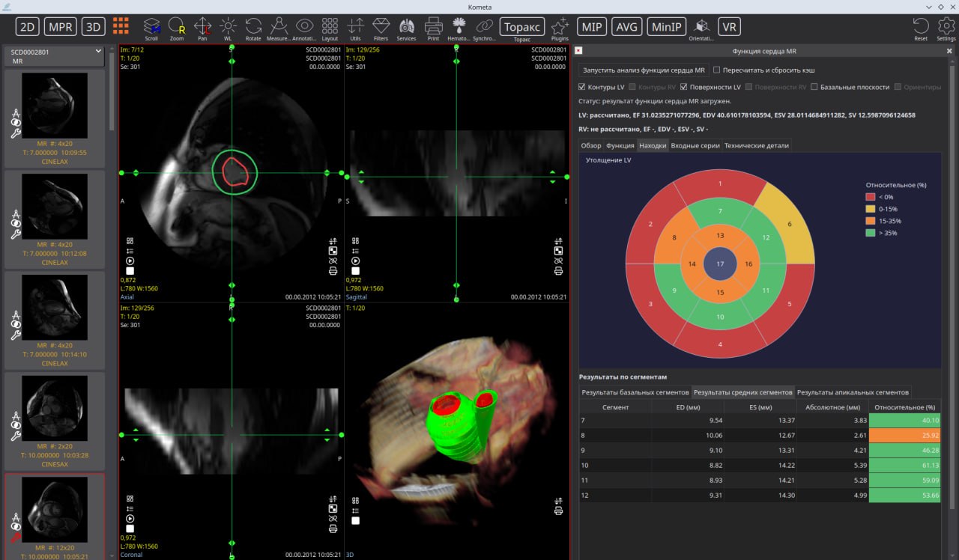Enable MinIP rendering mode
The width and height of the screenshot is (959, 560).
[666, 27]
